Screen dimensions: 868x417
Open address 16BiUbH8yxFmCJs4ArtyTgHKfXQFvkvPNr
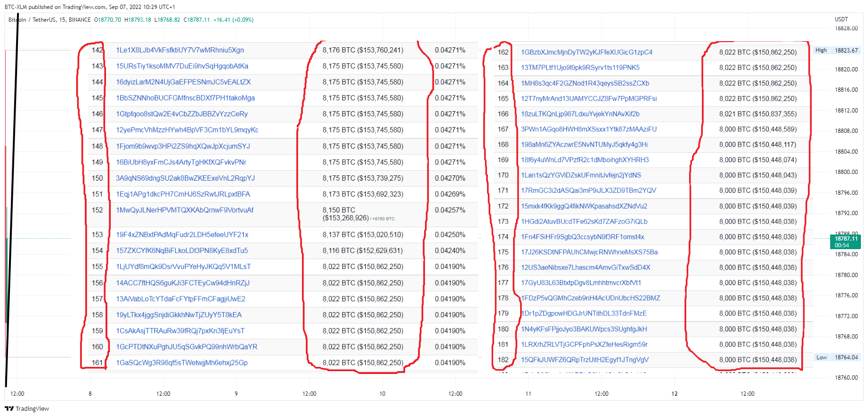[x=181, y=162]
